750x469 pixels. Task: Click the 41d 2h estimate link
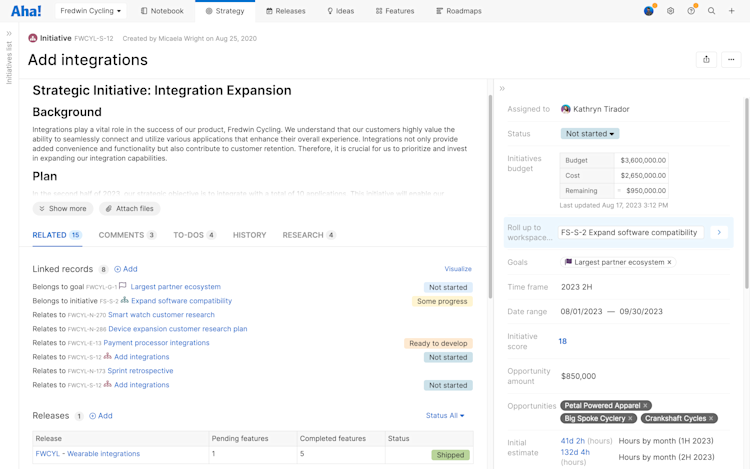(573, 441)
